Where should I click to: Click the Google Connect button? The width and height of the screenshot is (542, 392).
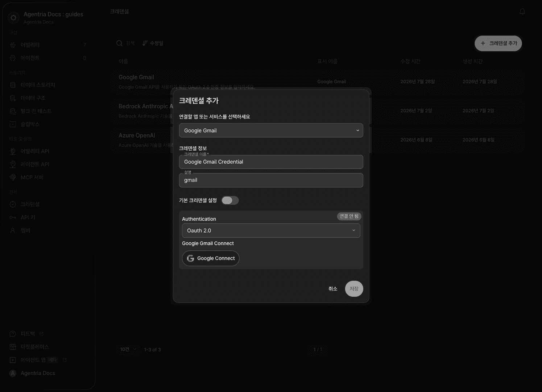click(x=211, y=258)
